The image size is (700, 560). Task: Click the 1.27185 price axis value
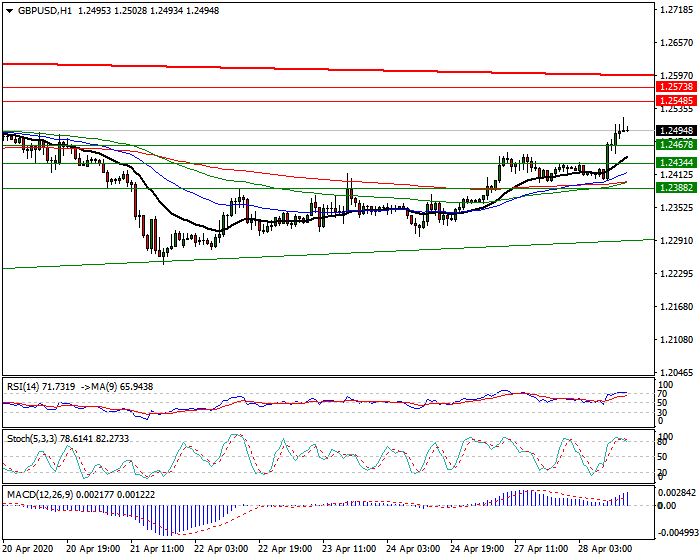[x=677, y=9]
